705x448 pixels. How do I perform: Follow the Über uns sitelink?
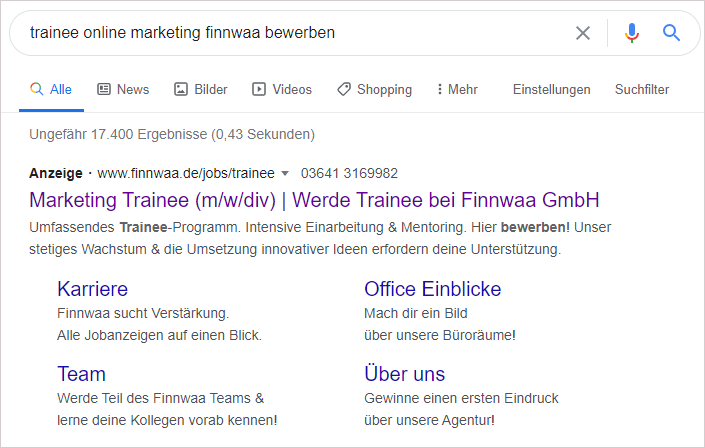click(404, 374)
